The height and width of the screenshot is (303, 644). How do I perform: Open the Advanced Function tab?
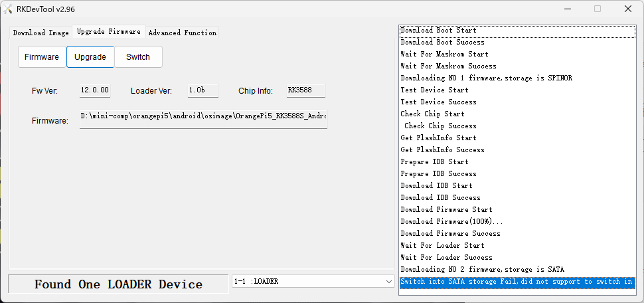[x=183, y=33]
